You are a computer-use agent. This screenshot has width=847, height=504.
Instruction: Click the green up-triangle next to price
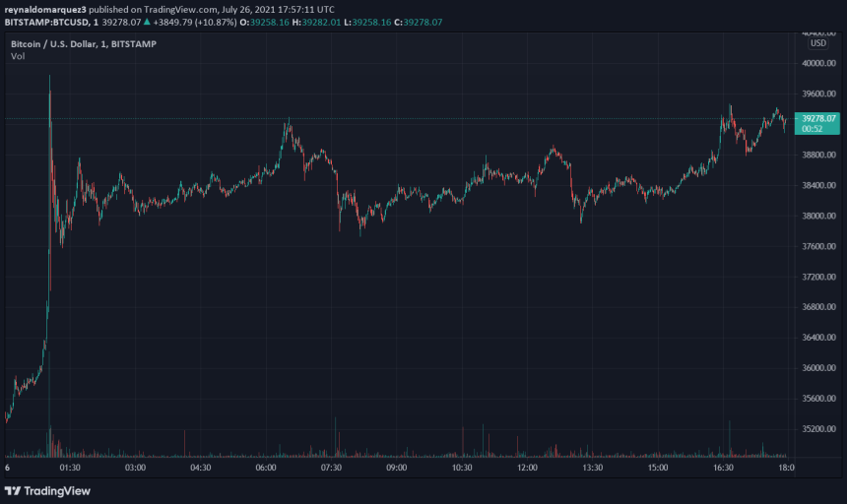click(147, 22)
